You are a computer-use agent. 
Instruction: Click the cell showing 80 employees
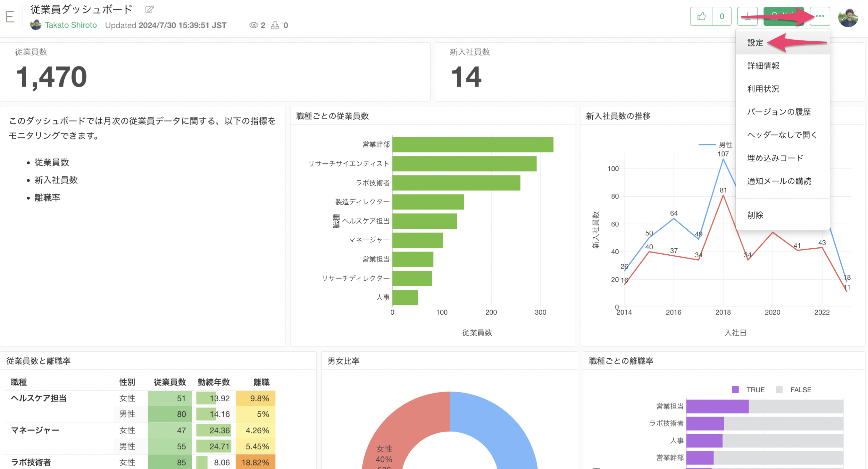pos(170,414)
